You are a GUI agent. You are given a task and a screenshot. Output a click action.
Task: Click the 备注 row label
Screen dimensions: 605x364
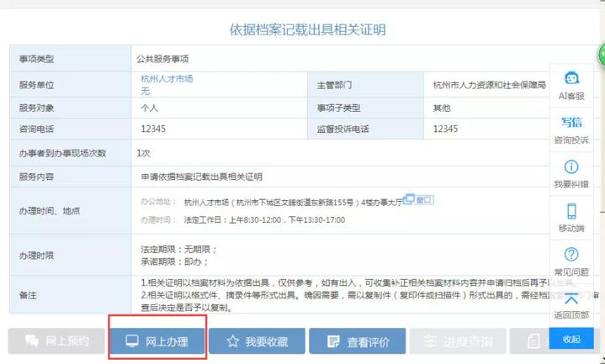(x=28, y=295)
